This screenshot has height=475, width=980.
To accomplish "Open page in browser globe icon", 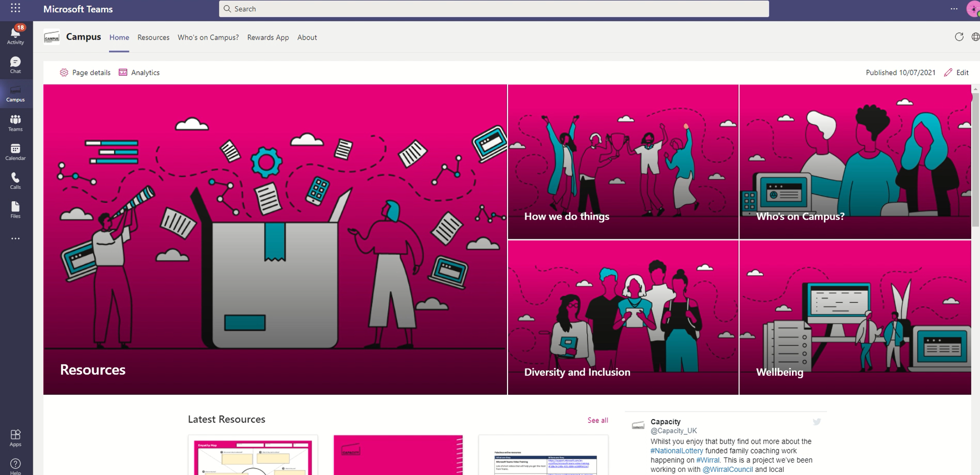I will tap(975, 37).
